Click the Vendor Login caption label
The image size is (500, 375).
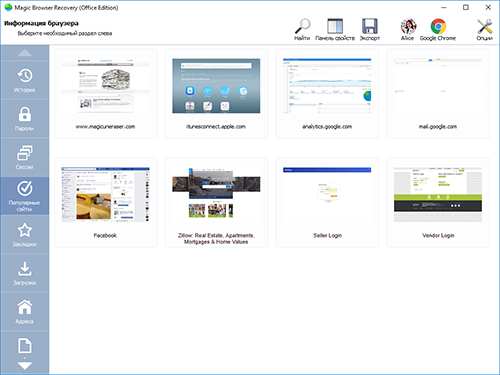click(438, 235)
